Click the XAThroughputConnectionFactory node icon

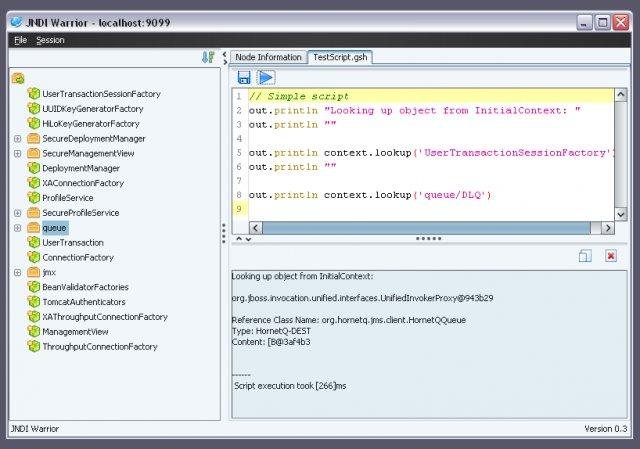[x=33, y=317]
